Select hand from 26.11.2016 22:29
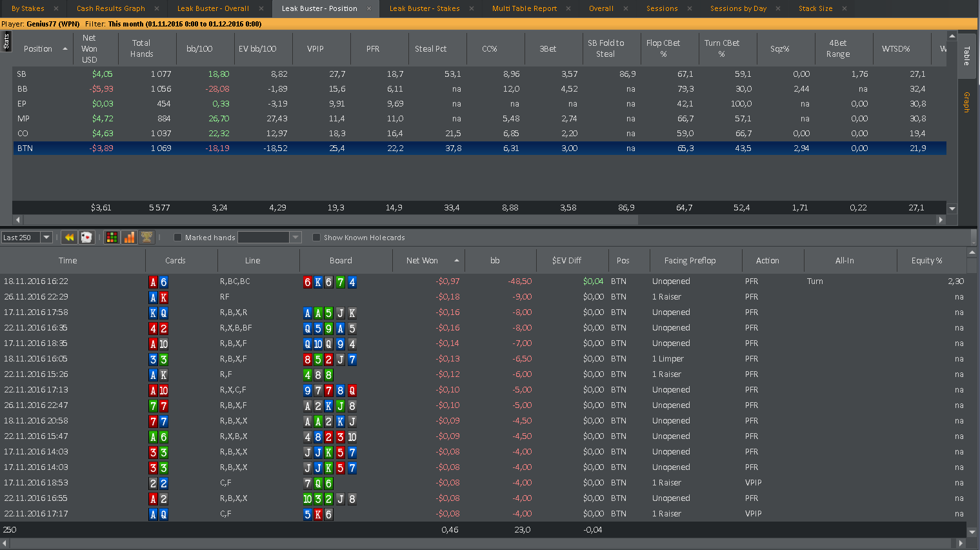The image size is (980, 550). (x=483, y=297)
